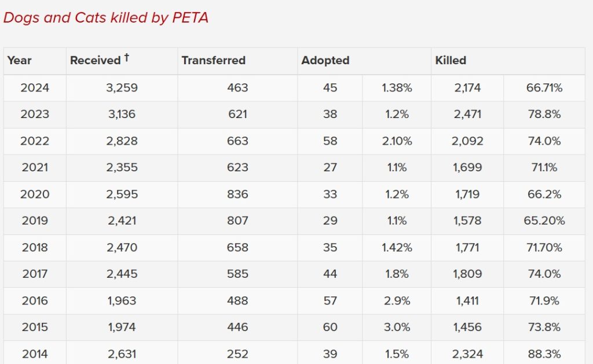Screen dimensions: 593x364
Task: Click the 2.10% adopted percentage cell
Action: point(397,141)
